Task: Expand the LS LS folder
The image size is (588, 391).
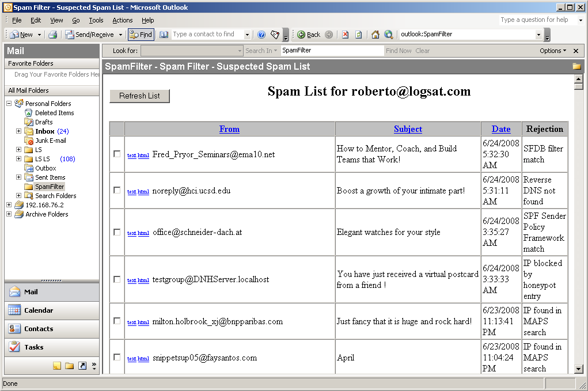Action: pyautogui.click(x=18, y=158)
